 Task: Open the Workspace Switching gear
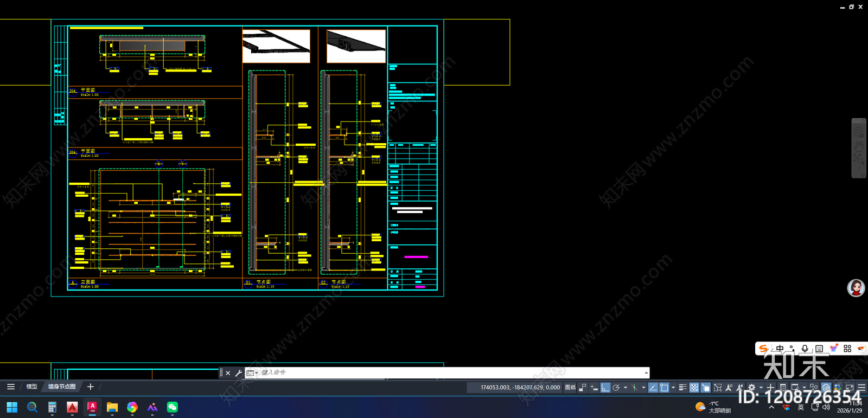click(x=751, y=387)
